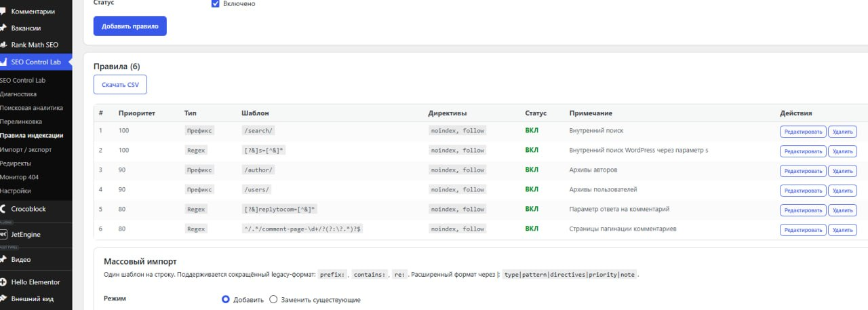Edit the comment-page regex rule

click(x=803, y=230)
